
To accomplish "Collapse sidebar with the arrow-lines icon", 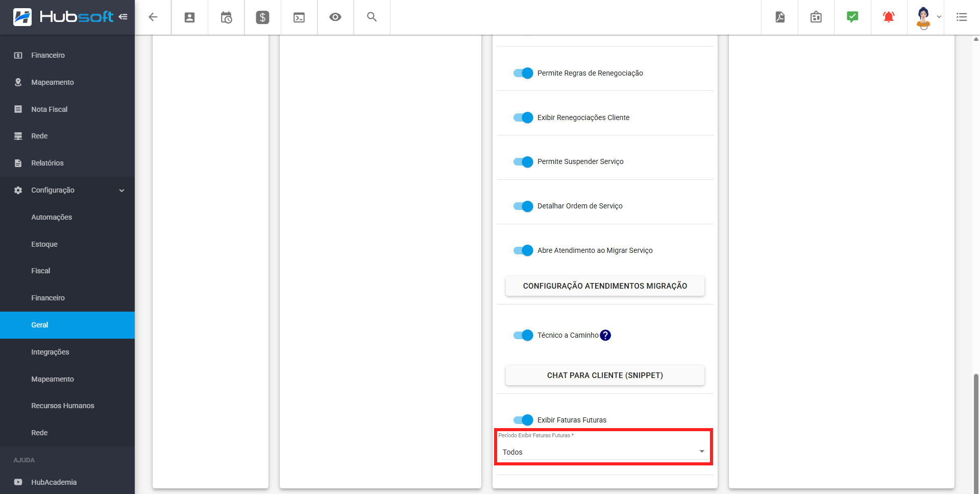I will (x=123, y=17).
